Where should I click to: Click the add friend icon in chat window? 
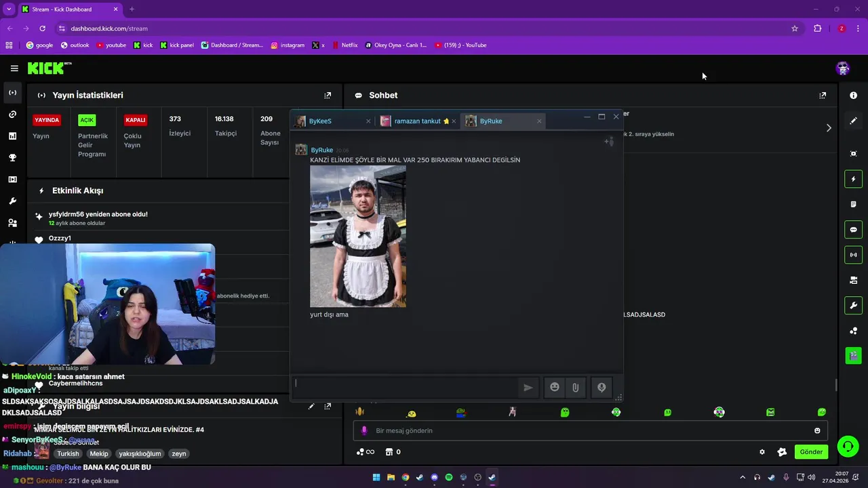click(x=609, y=142)
